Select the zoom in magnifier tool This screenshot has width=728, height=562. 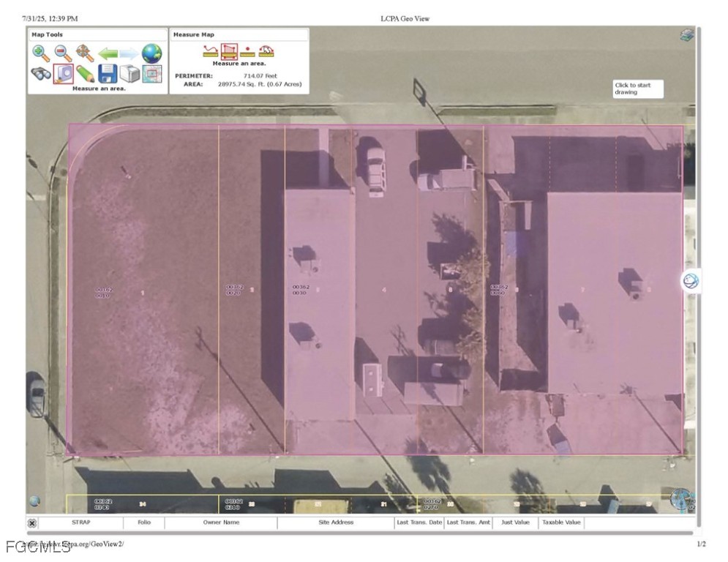(x=41, y=53)
